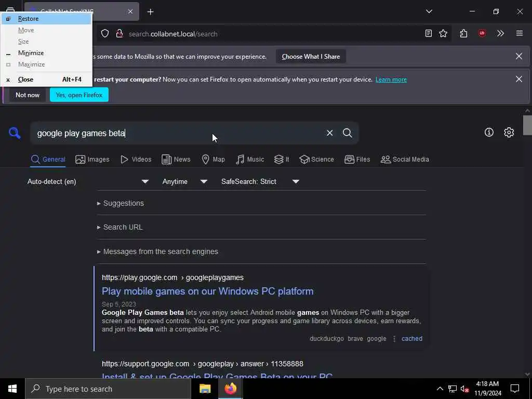The height and width of the screenshot is (399, 532).
Task: Submit search with magnifier button
Action: pos(347,133)
